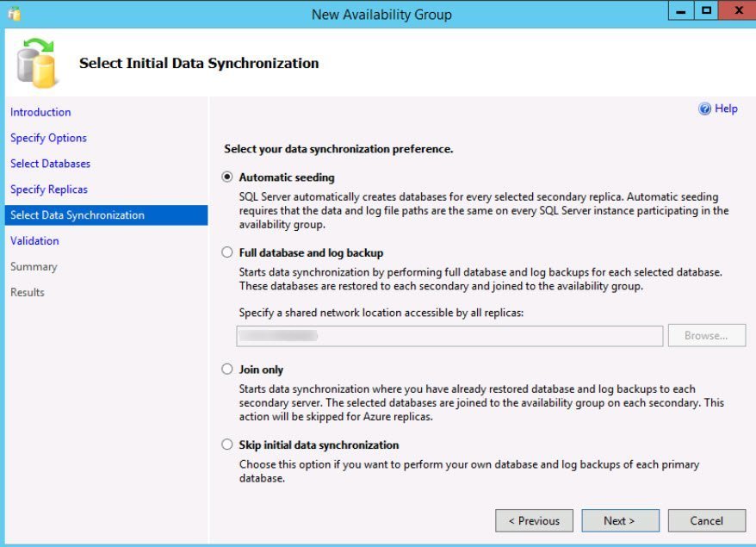Select the Select Data Synchronization step

tap(106, 215)
